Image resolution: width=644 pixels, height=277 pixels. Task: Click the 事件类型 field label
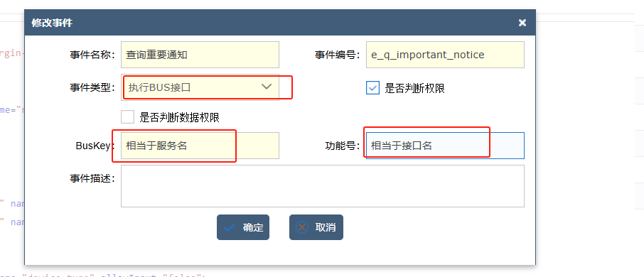pos(93,87)
